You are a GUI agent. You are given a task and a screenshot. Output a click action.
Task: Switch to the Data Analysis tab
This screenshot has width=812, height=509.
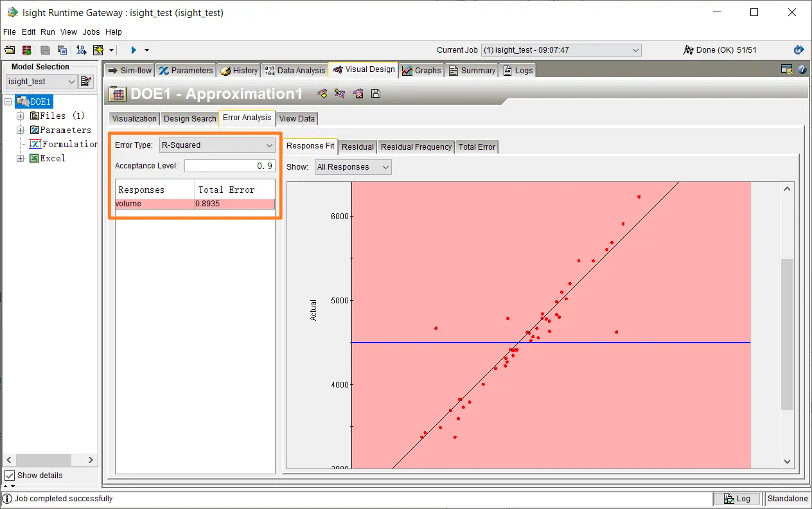(294, 71)
